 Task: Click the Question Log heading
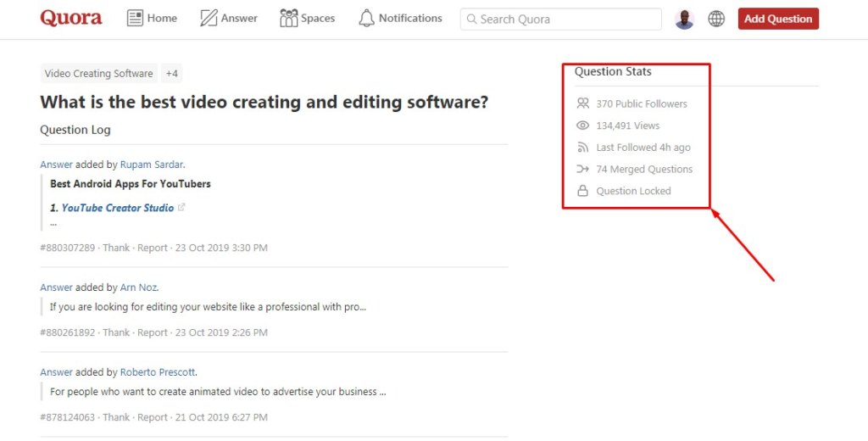(75, 130)
